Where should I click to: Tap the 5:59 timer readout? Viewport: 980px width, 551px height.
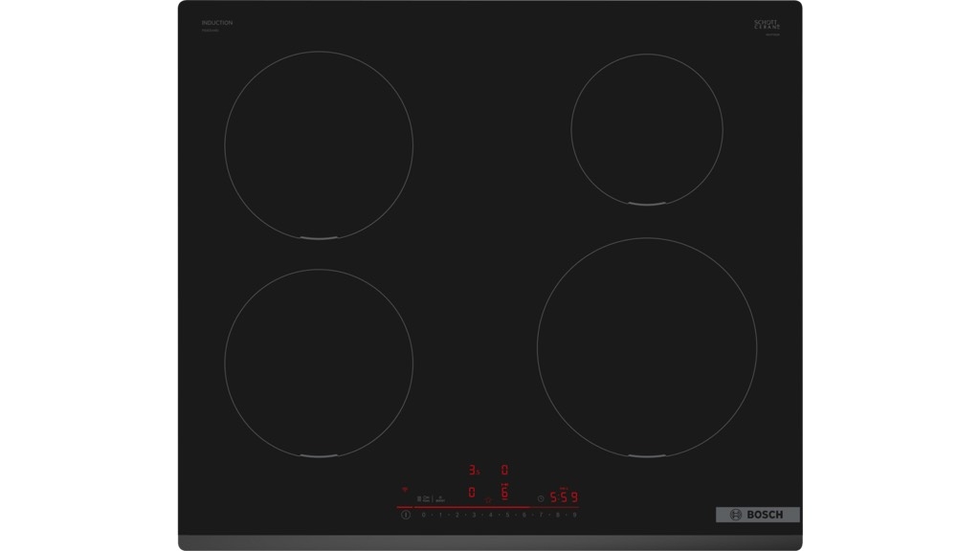point(564,497)
